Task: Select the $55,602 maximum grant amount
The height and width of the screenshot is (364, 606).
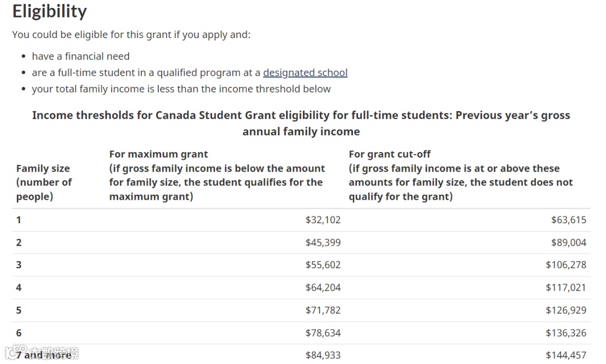Action: point(323,265)
